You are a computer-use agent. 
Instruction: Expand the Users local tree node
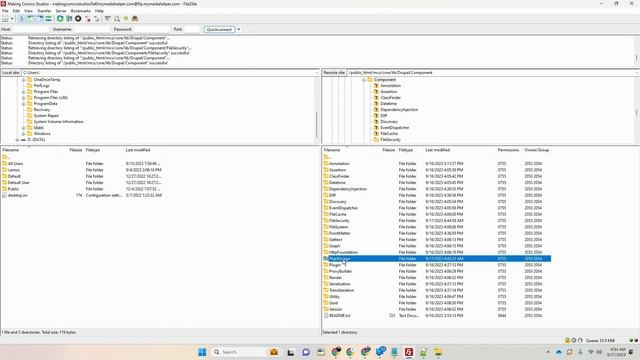[24, 128]
